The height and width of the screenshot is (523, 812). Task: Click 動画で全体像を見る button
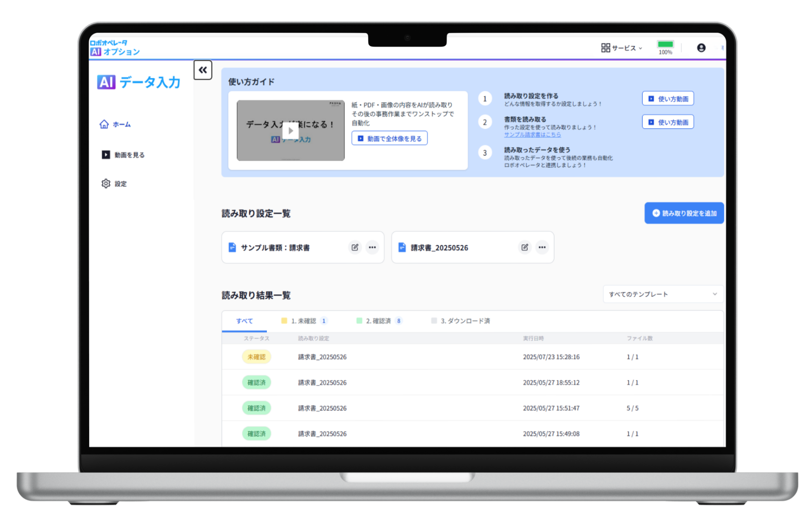pos(389,138)
